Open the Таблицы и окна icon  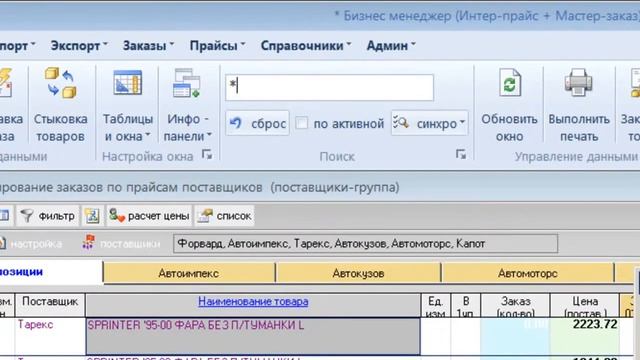point(128,83)
